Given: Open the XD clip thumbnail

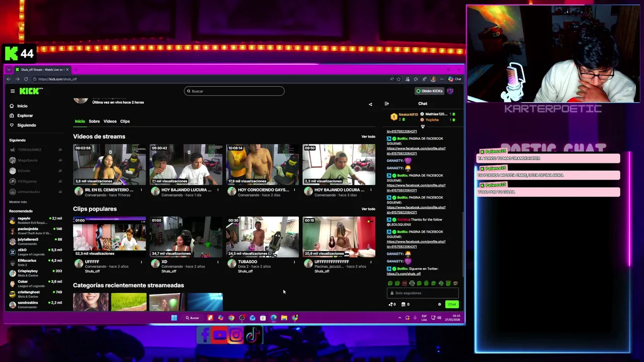Looking at the screenshot, I should (x=186, y=237).
